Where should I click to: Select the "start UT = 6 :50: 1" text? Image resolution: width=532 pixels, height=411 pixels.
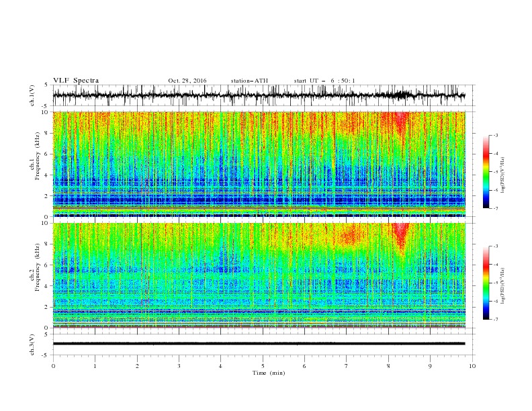pos(324,81)
